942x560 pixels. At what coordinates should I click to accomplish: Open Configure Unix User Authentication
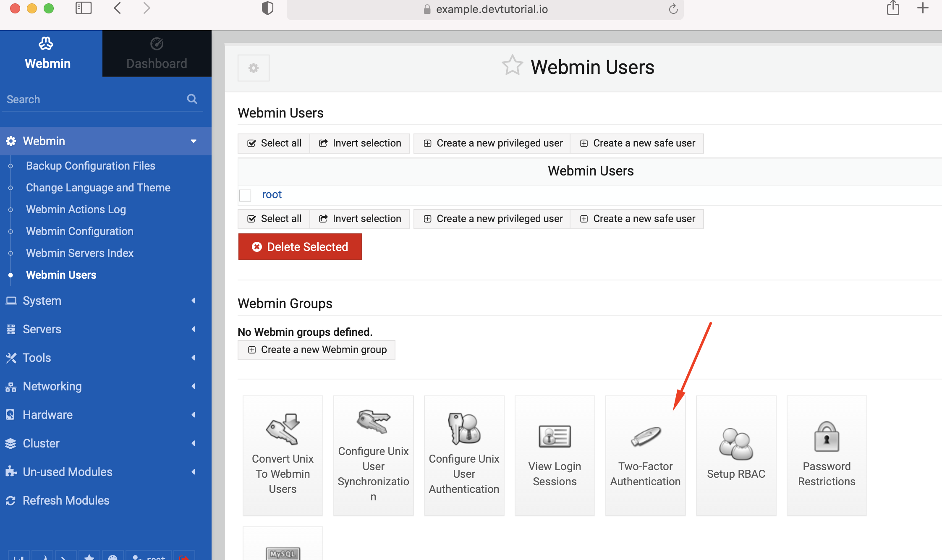tap(464, 455)
